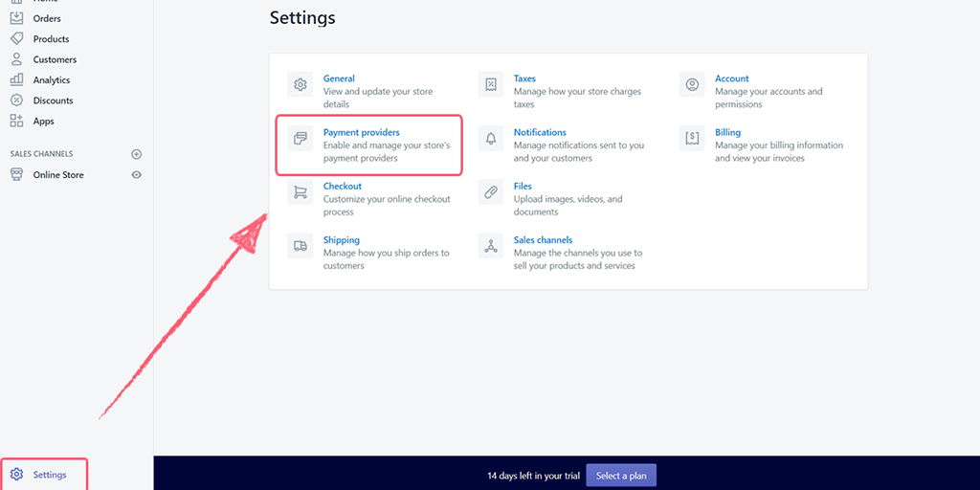Click the Payment providers cards icon

click(x=300, y=138)
